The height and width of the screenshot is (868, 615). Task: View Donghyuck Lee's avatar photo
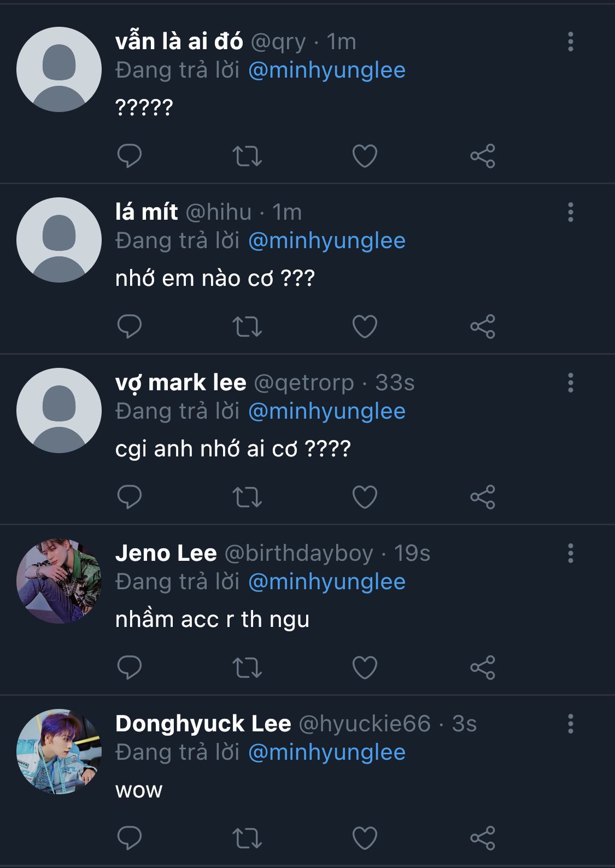pyautogui.click(x=59, y=752)
